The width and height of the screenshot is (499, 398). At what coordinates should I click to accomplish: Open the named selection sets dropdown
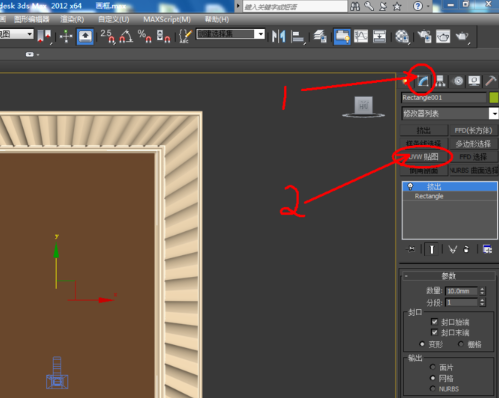click(231, 34)
